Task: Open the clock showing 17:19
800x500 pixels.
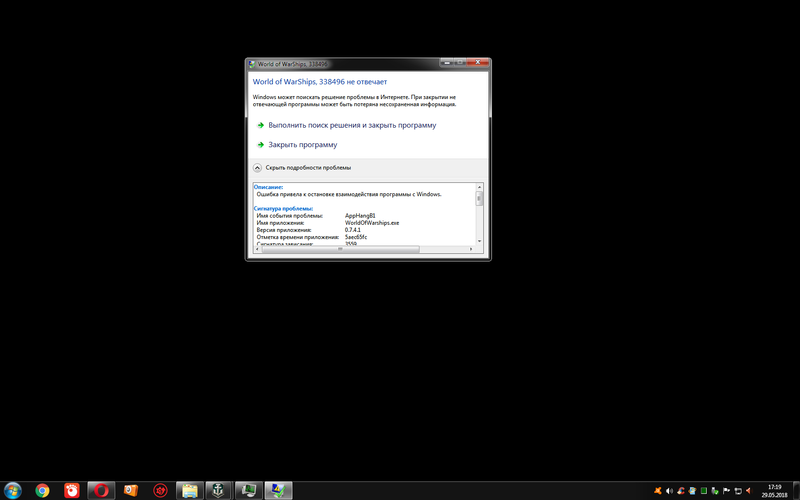Action: pos(774,491)
